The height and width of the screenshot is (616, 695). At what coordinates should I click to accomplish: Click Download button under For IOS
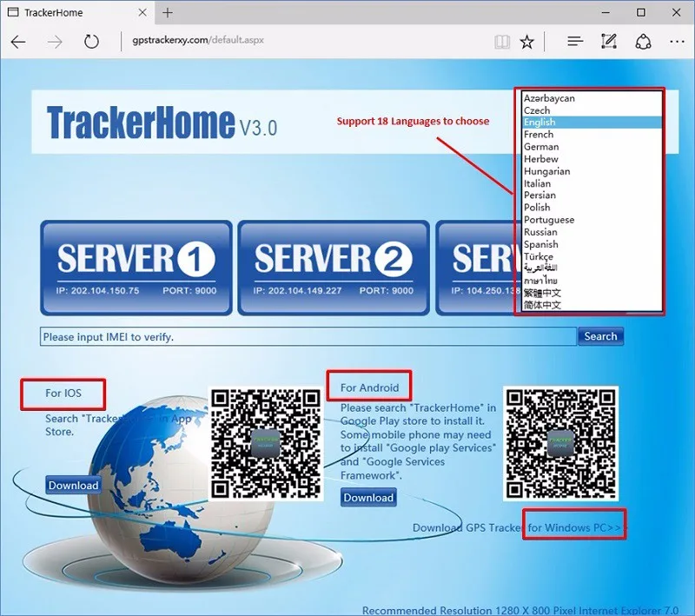[x=73, y=486]
